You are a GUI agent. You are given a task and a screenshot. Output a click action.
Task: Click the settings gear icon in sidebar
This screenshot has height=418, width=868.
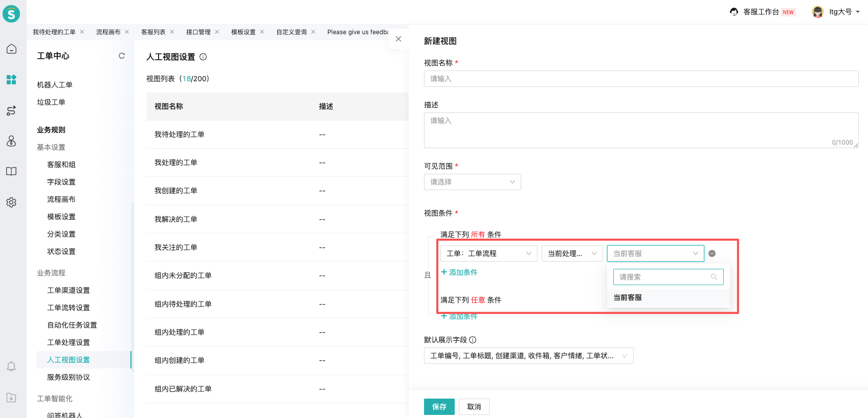click(11, 202)
